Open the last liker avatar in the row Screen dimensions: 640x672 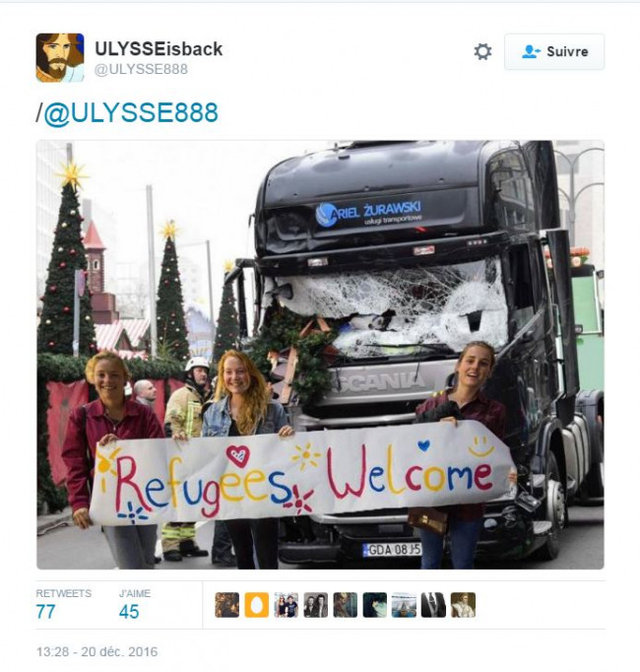coord(463,605)
